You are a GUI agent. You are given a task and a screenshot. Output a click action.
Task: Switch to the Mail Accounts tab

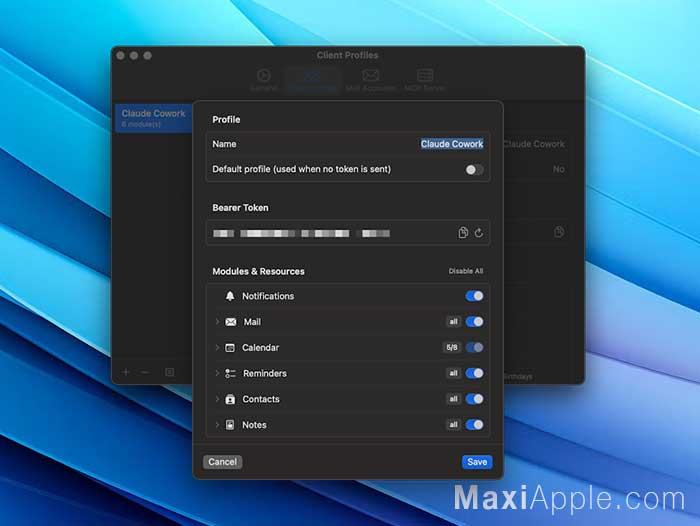pyautogui.click(x=371, y=80)
